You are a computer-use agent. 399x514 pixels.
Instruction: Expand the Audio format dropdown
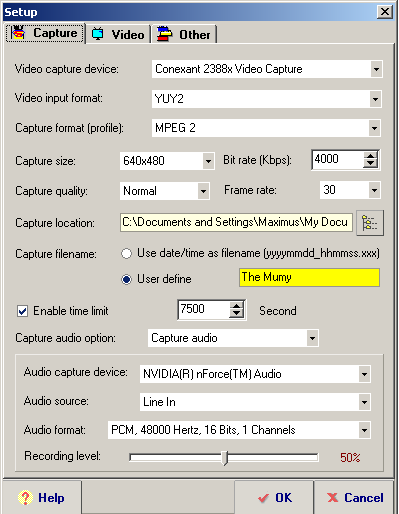364,430
